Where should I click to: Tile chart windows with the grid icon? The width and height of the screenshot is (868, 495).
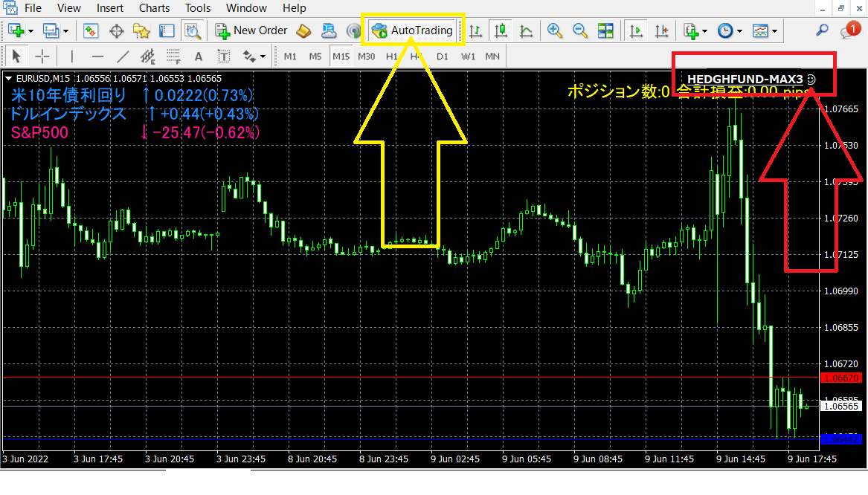(x=605, y=30)
